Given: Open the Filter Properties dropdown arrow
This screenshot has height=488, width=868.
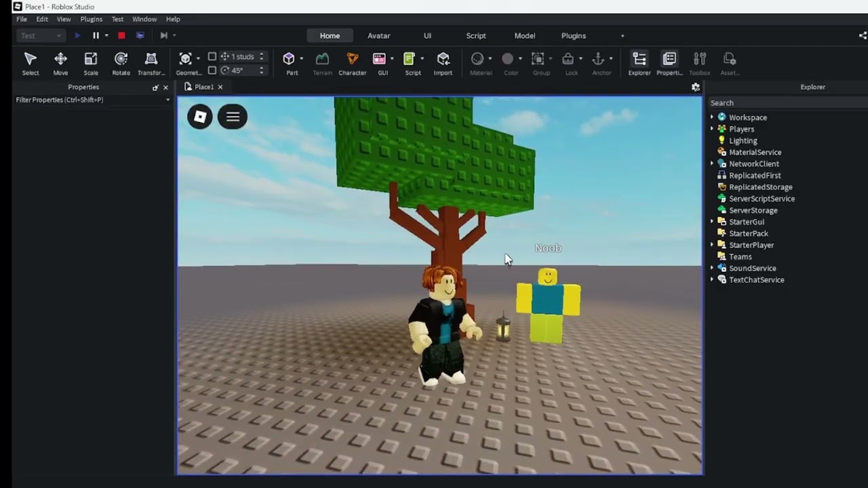Looking at the screenshot, I should [x=167, y=100].
